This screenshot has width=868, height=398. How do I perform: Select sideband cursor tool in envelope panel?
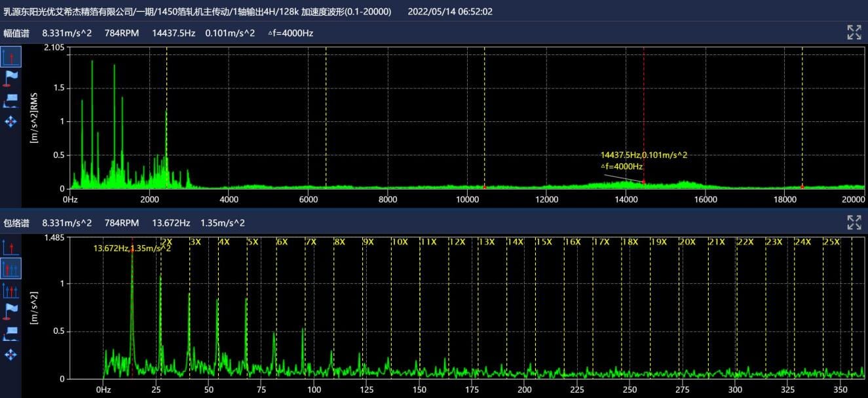click(10, 290)
